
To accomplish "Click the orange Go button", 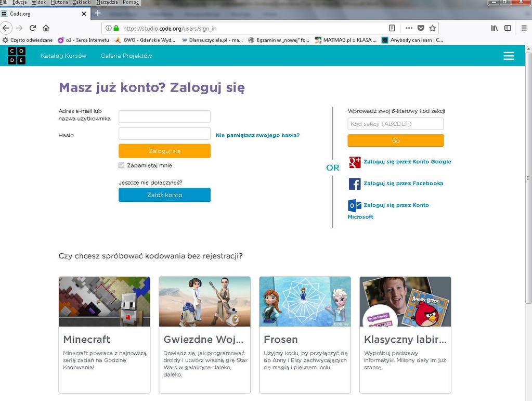I will tap(396, 140).
